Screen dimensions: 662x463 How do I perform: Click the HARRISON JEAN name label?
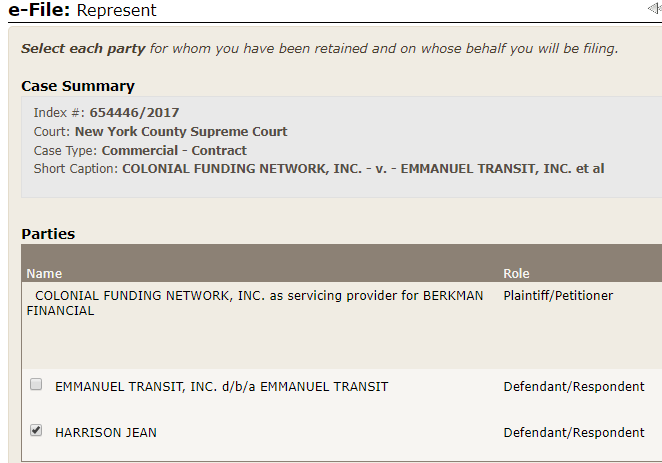[x=105, y=433]
